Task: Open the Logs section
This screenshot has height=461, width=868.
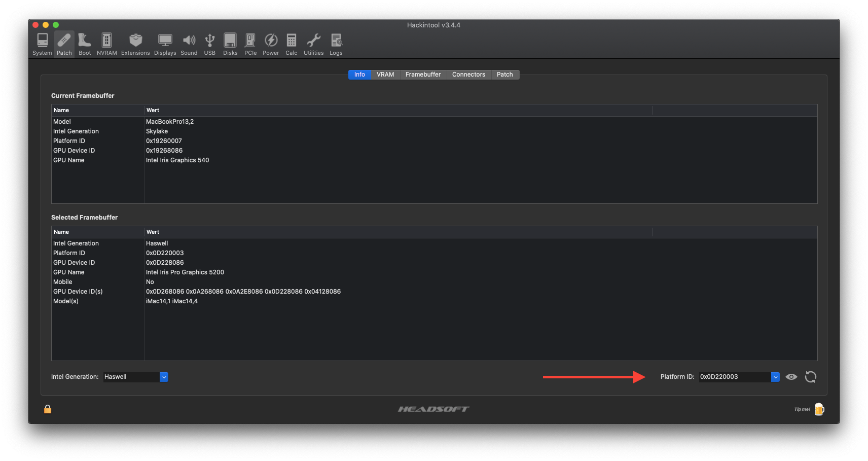Action: pos(336,44)
